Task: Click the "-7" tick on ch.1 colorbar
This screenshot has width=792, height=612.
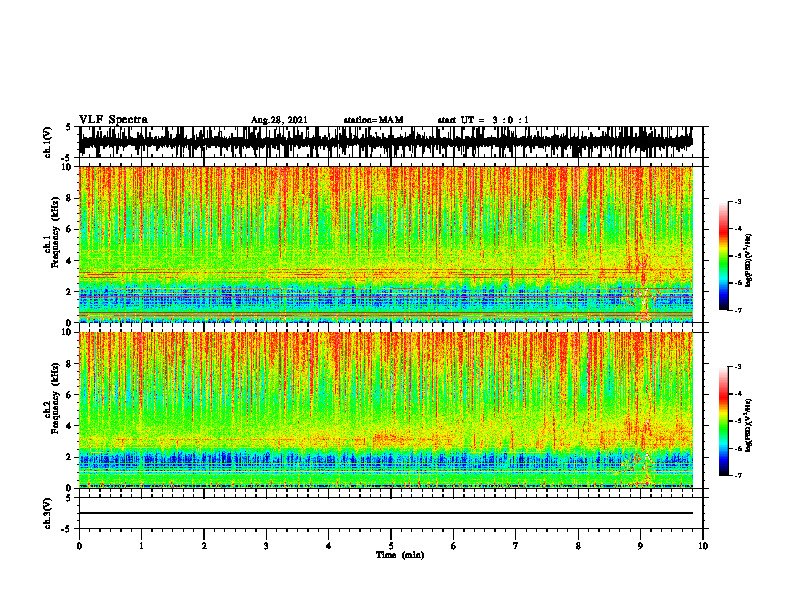Action: pos(738,310)
